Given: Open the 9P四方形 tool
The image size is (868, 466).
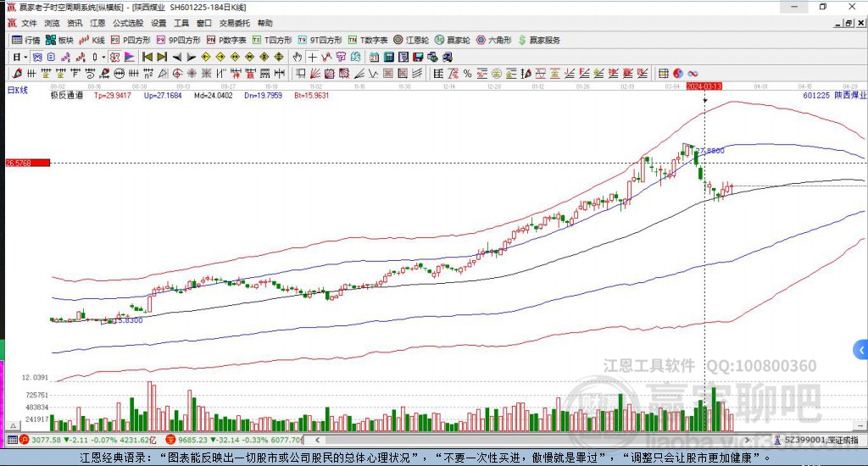Looking at the screenshot, I should pos(178,40).
